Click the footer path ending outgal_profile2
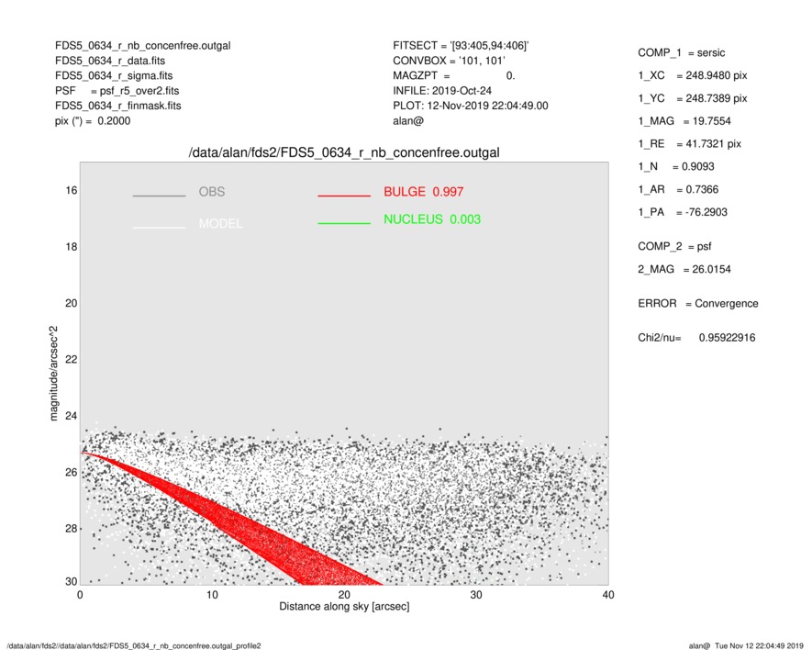The height and width of the screenshot is (650, 812). click(x=134, y=645)
